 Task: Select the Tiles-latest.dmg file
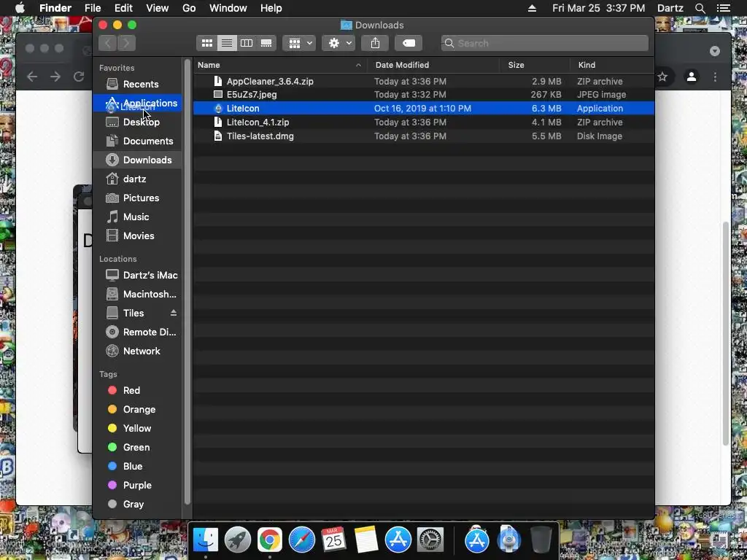424,136
